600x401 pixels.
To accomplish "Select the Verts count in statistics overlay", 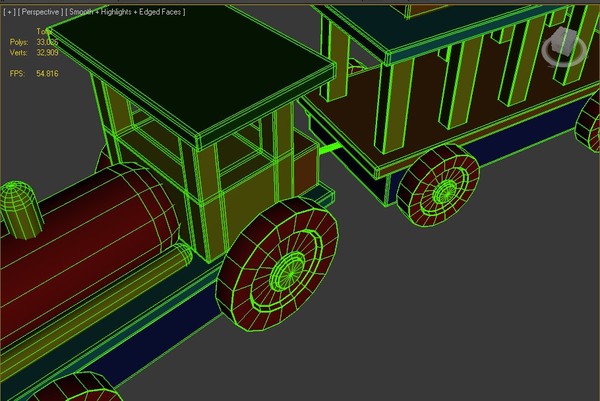I will (x=47, y=52).
